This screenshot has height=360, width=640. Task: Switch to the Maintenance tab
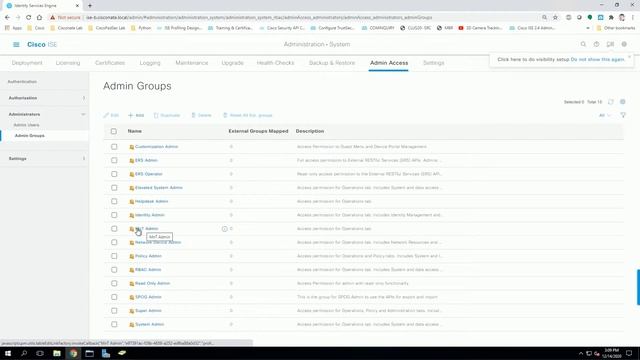click(x=192, y=63)
